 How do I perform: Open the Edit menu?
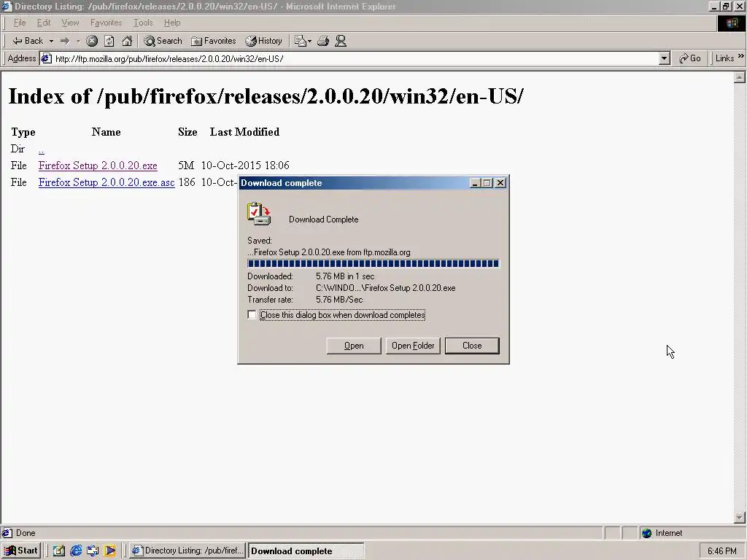point(43,23)
